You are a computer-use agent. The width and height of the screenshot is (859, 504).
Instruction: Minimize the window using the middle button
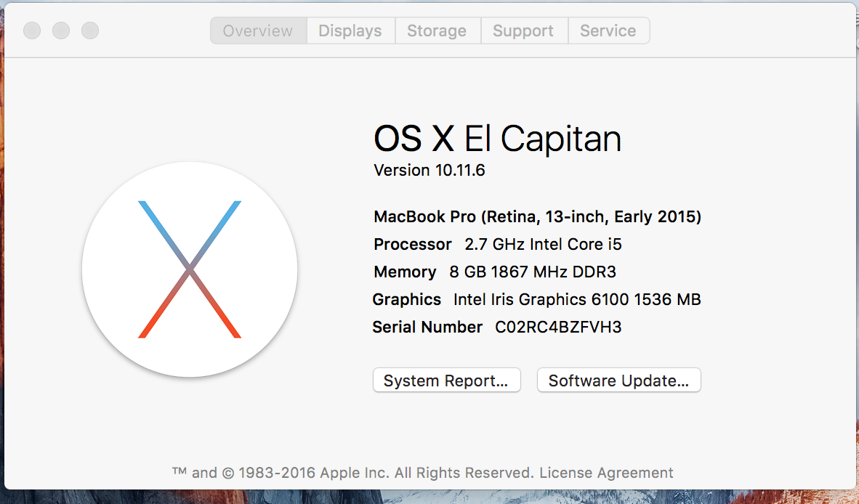(61, 31)
